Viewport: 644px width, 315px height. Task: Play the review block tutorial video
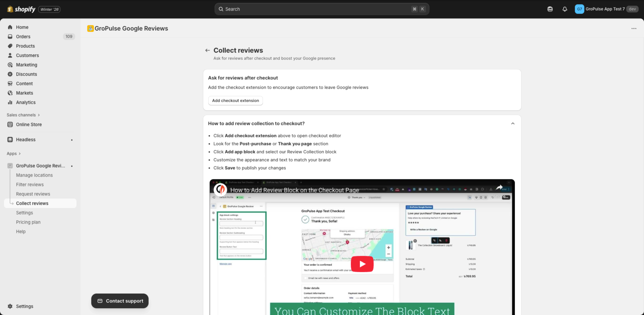pyautogui.click(x=362, y=264)
